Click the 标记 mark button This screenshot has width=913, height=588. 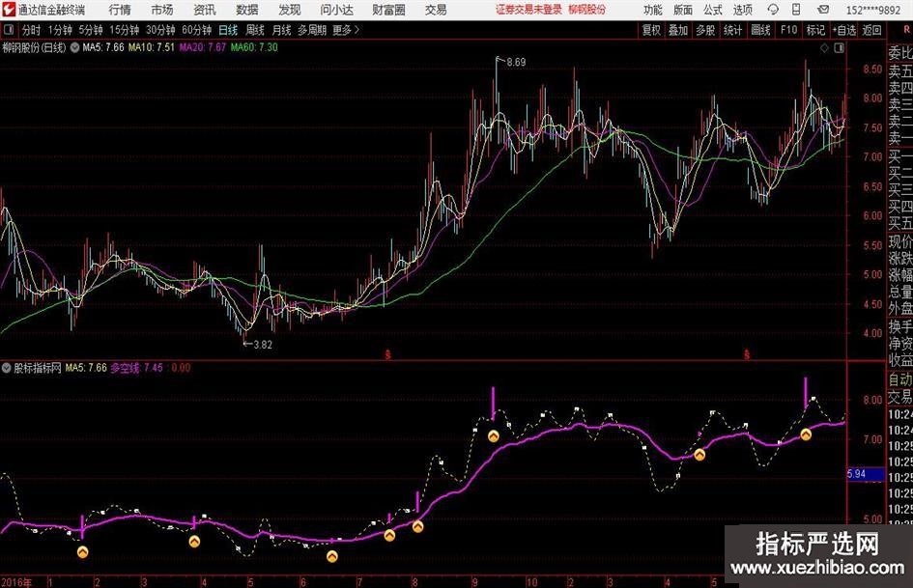815,30
